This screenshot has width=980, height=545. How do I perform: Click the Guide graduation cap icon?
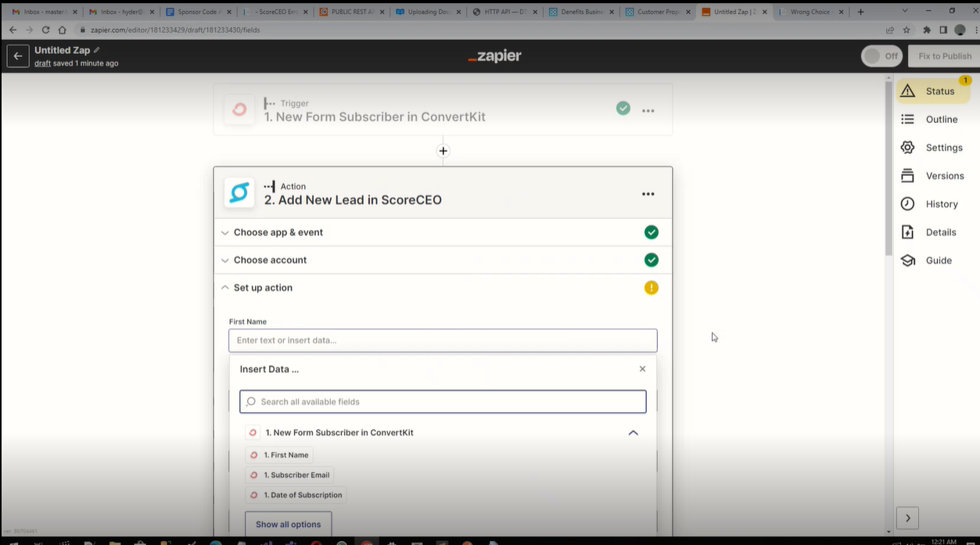pyautogui.click(x=907, y=260)
